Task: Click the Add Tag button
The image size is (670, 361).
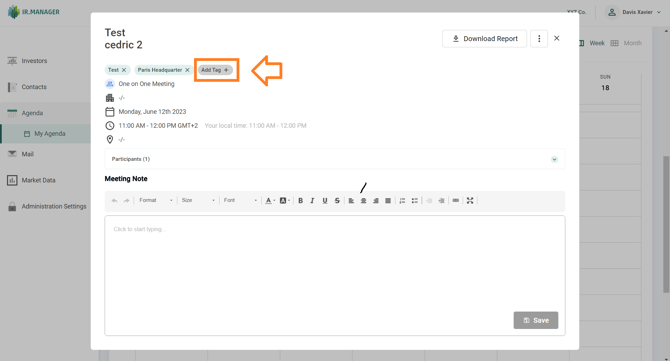Action: (215, 70)
